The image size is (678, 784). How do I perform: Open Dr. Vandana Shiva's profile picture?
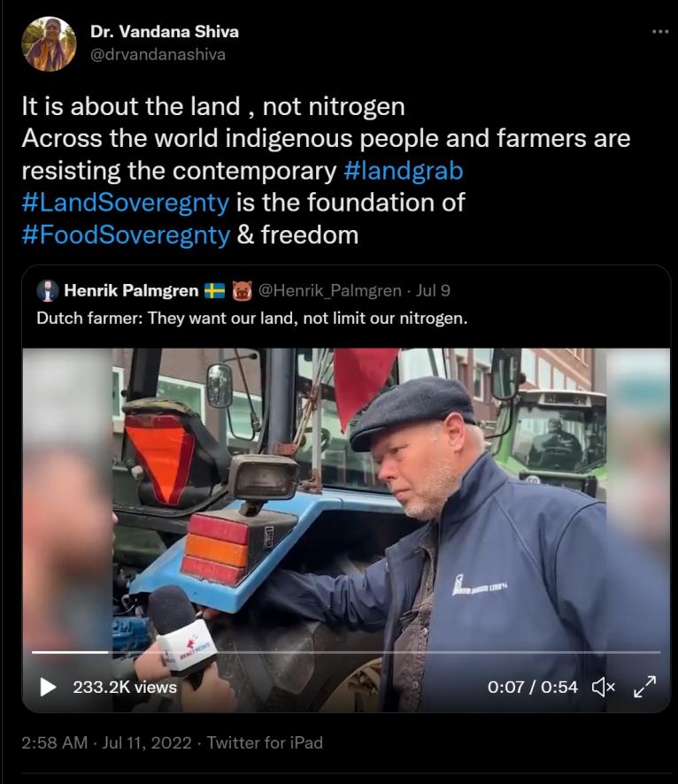click(x=49, y=44)
